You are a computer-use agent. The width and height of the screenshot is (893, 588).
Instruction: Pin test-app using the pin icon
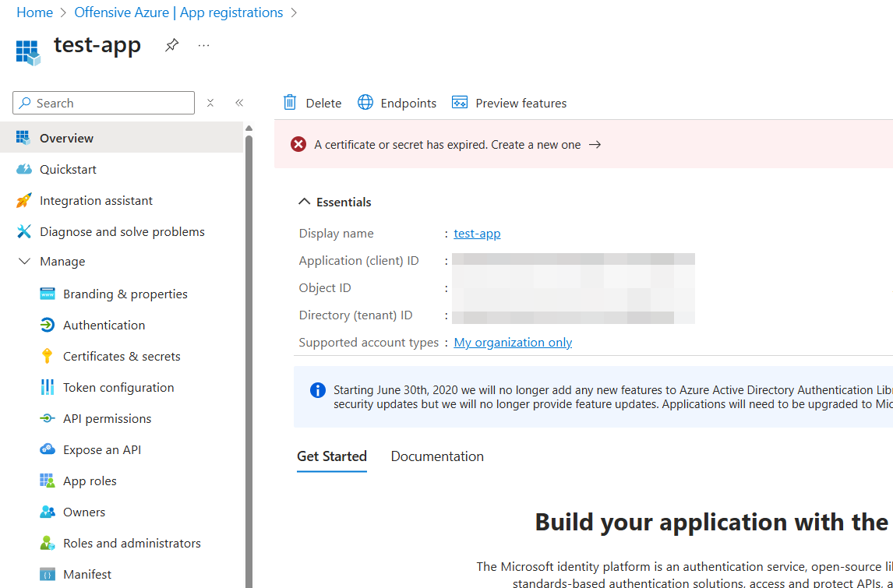coord(171,46)
